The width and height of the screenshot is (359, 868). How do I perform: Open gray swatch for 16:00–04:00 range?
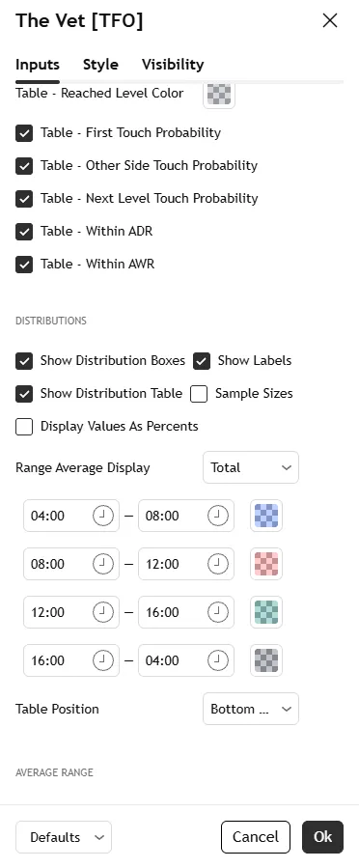pos(266,660)
